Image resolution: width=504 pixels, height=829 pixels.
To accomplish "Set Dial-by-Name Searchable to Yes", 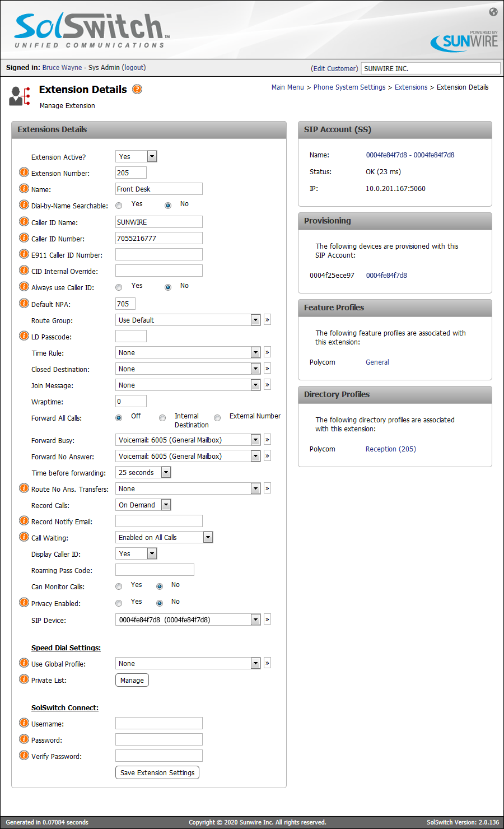I will 119,206.
